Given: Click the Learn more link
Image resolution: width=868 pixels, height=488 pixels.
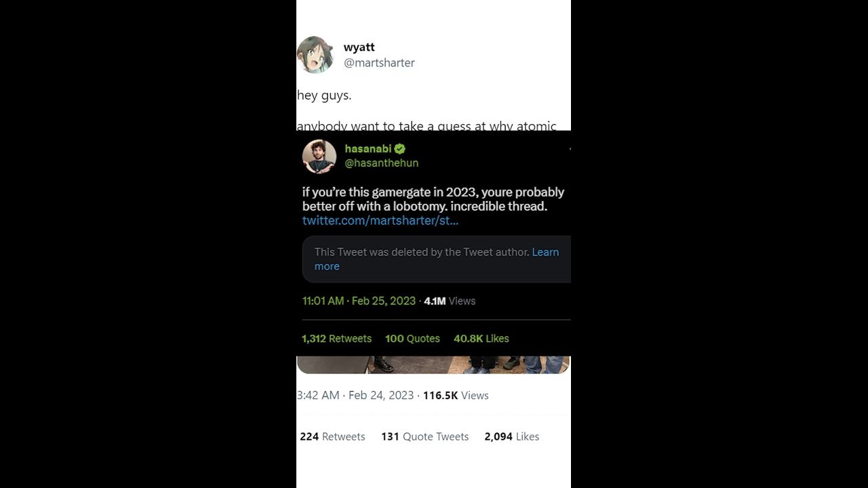Looking at the screenshot, I should [545, 252].
